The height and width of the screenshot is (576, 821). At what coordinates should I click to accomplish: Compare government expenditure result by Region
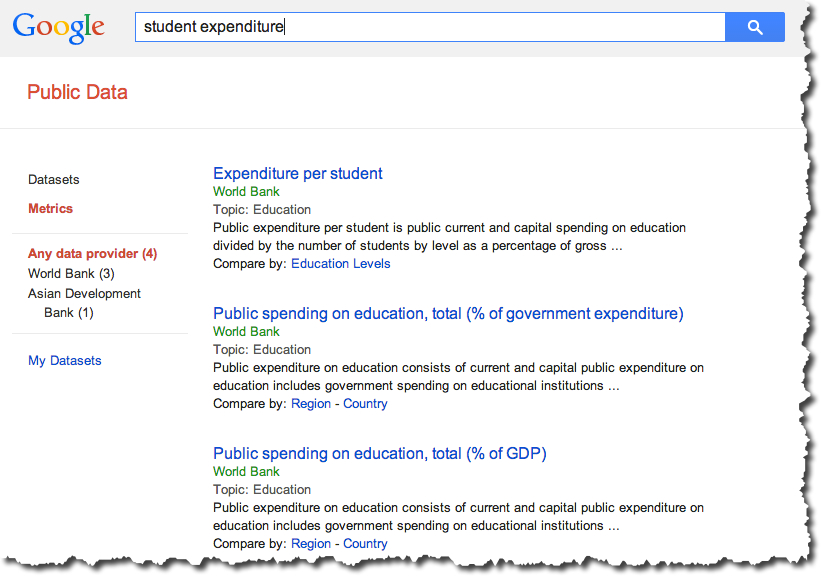coord(311,404)
